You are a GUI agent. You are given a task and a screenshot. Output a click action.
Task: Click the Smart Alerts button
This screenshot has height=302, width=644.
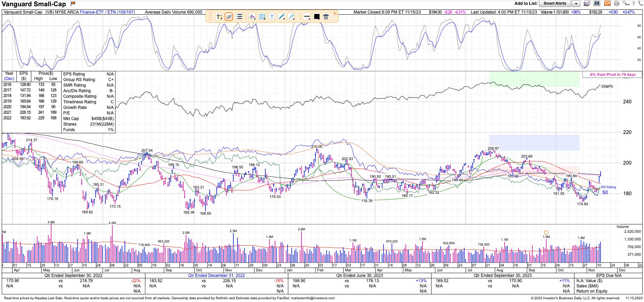tap(555, 3)
